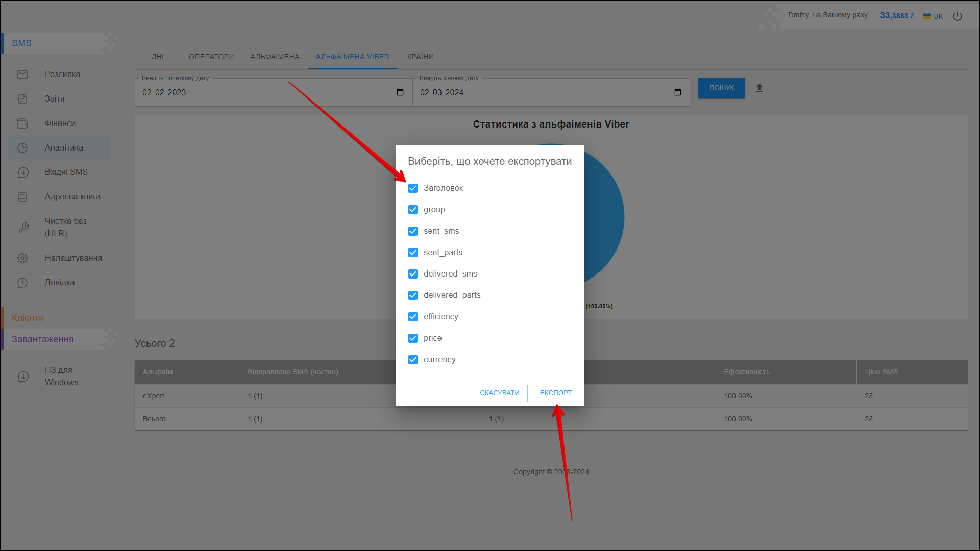Open the end date calendar picker
The image size is (980, 551).
[678, 92]
